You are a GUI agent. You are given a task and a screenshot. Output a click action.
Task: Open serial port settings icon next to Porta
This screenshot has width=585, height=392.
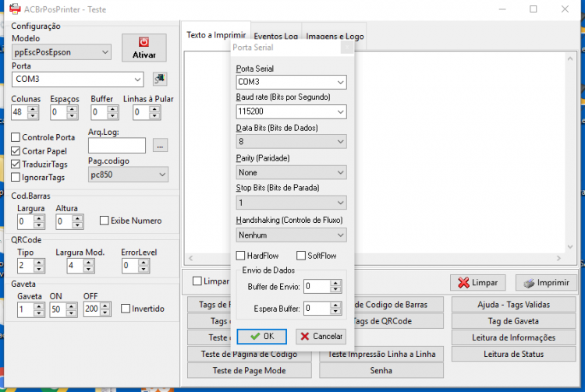pos(160,79)
